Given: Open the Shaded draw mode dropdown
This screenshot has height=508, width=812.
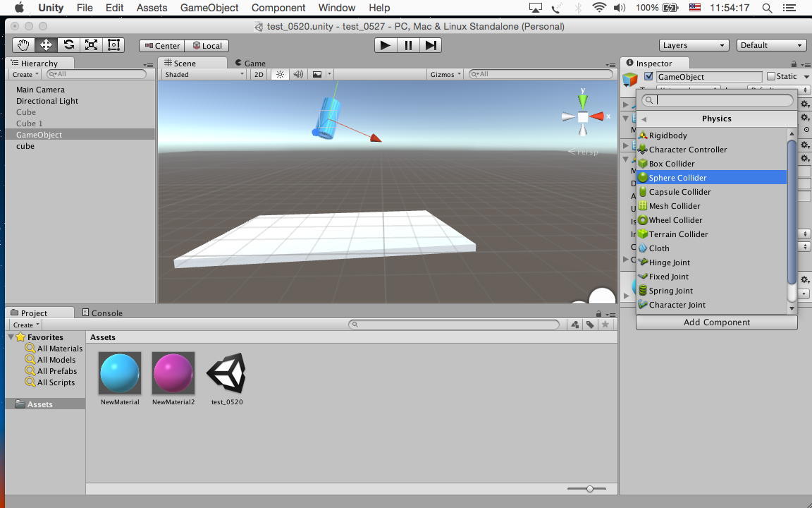Looking at the screenshot, I should tap(204, 74).
